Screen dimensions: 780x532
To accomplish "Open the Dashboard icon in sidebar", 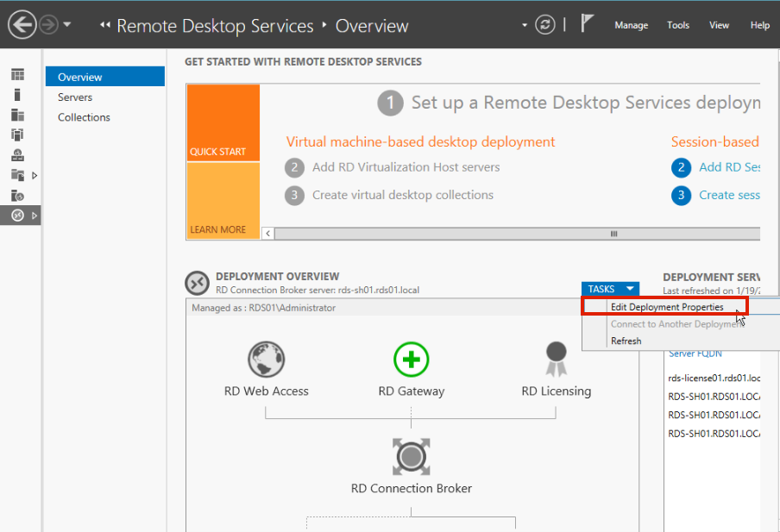I will click(17, 76).
